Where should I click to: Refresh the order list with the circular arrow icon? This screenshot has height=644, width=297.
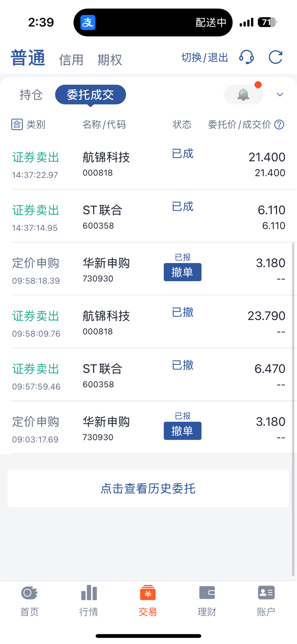276,57
